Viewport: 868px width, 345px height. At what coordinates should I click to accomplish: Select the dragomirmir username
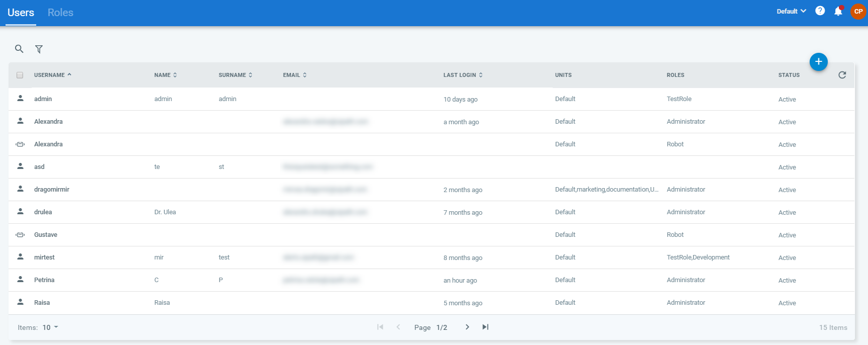52,190
